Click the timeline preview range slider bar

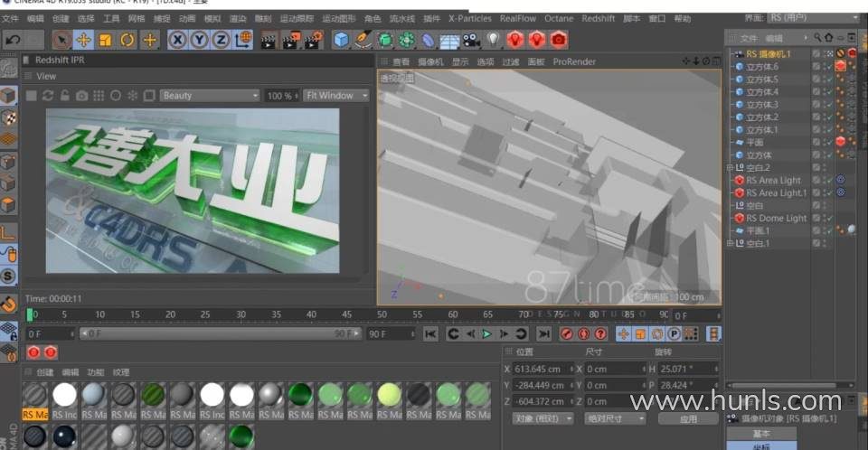coord(221,333)
